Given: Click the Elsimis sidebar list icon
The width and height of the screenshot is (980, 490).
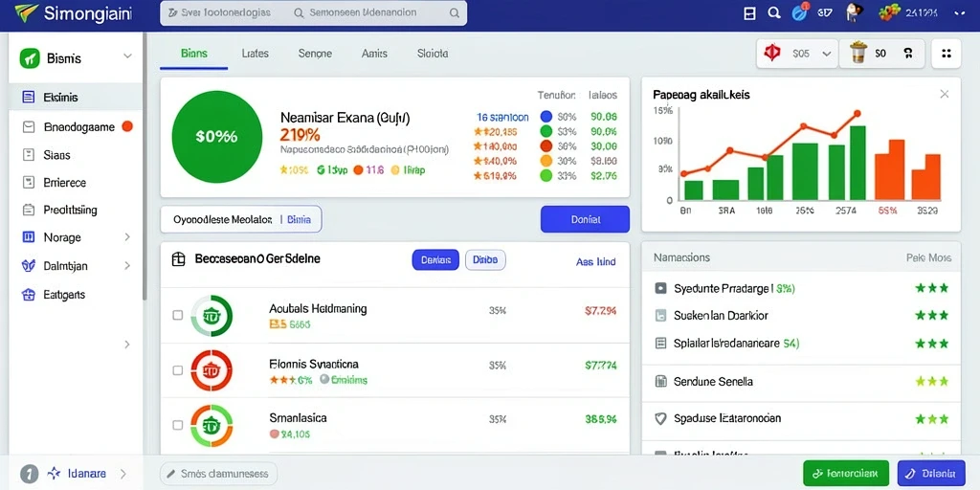Looking at the screenshot, I should click(28, 97).
